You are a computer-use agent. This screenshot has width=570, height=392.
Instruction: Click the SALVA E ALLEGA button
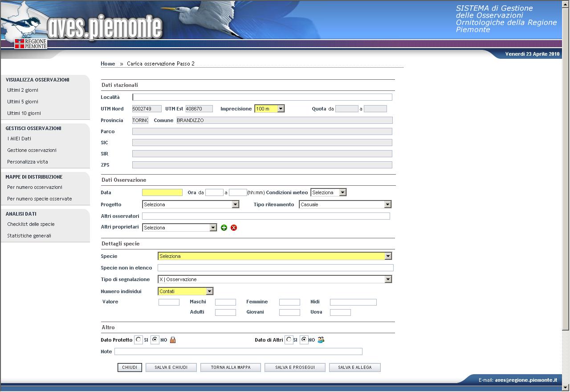tap(355, 367)
